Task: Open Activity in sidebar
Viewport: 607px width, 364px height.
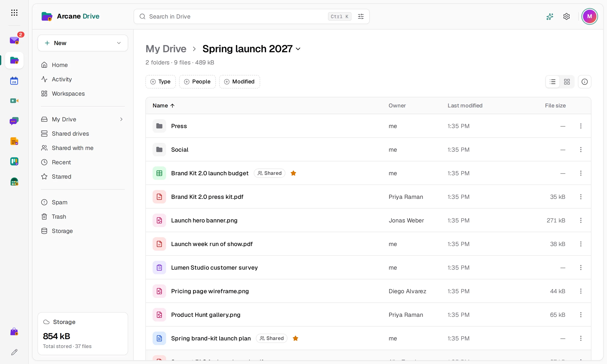Action: click(83, 79)
